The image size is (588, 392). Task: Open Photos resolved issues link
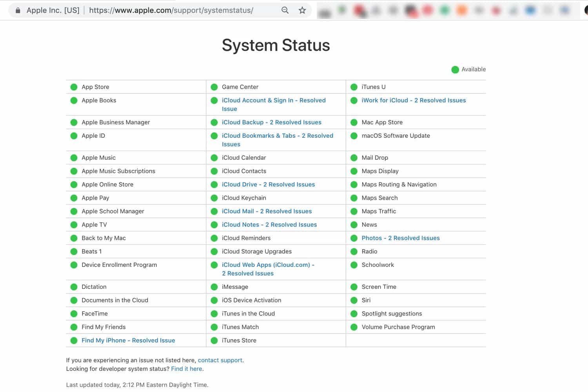point(401,238)
